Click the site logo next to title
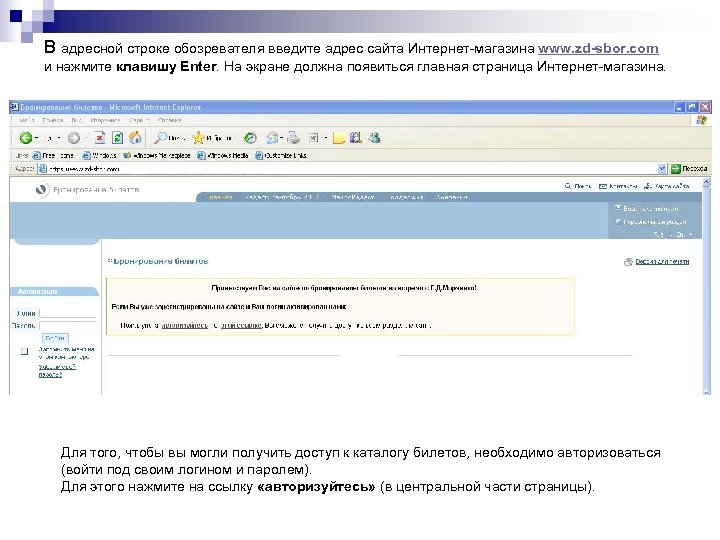 pos(41,190)
